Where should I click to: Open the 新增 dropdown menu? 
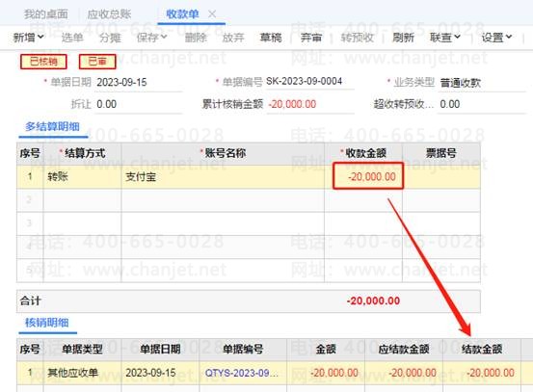[x=28, y=37]
